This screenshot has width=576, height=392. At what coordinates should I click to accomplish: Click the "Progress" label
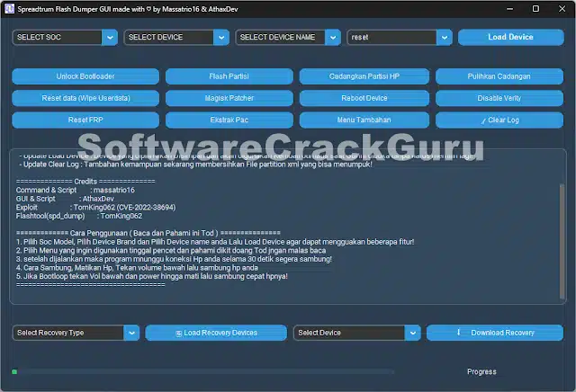(x=481, y=372)
